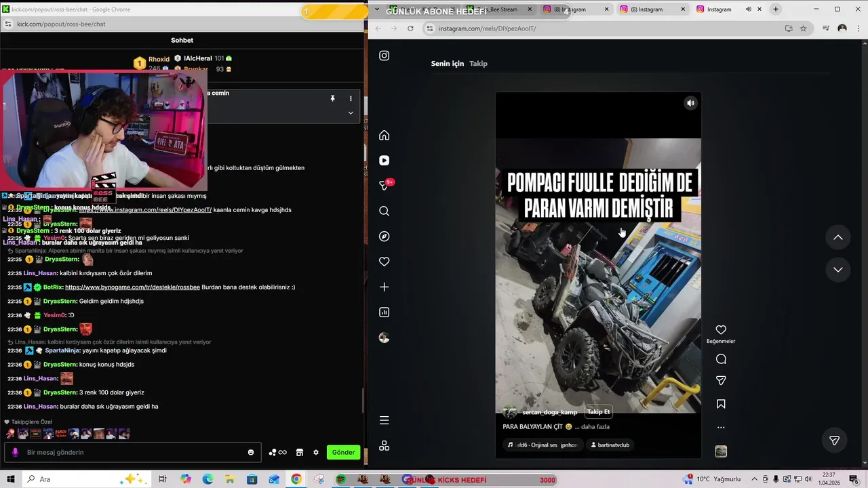Go to the Instagram Home feed icon
The image size is (868, 488).
[x=384, y=135]
